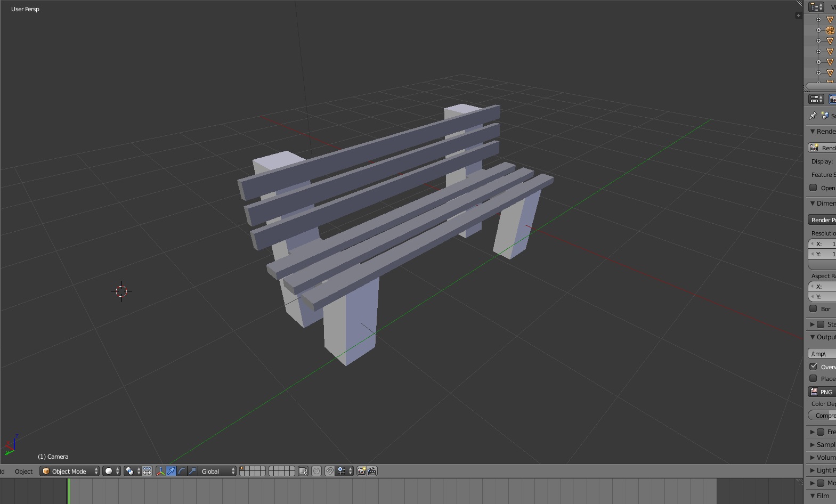Toggle the 3D manipulator axes icon
The image size is (836, 504).
coord(160,471)
